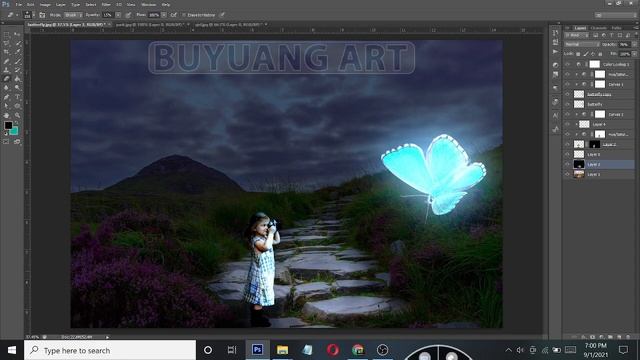640x360 pixels.
Task: Open the Window menu
Action: pyautogui.click(x=149, y=4)
